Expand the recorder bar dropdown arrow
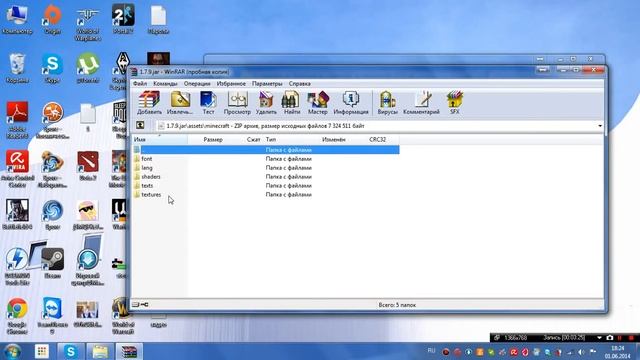Screen dimensions: 640x360 coord(599,338)
